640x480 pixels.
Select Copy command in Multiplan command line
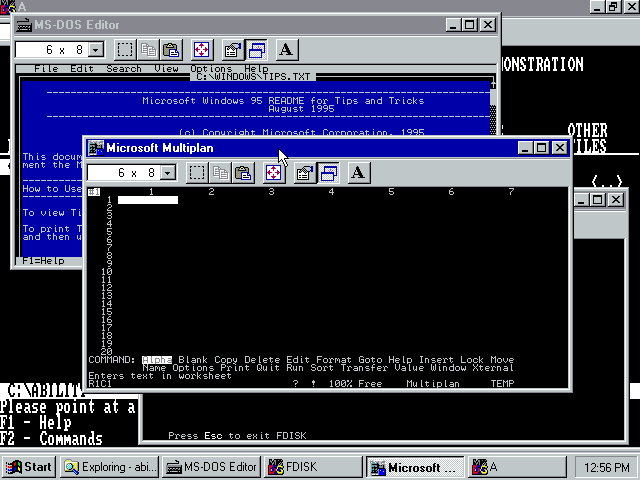click(226, 360)
